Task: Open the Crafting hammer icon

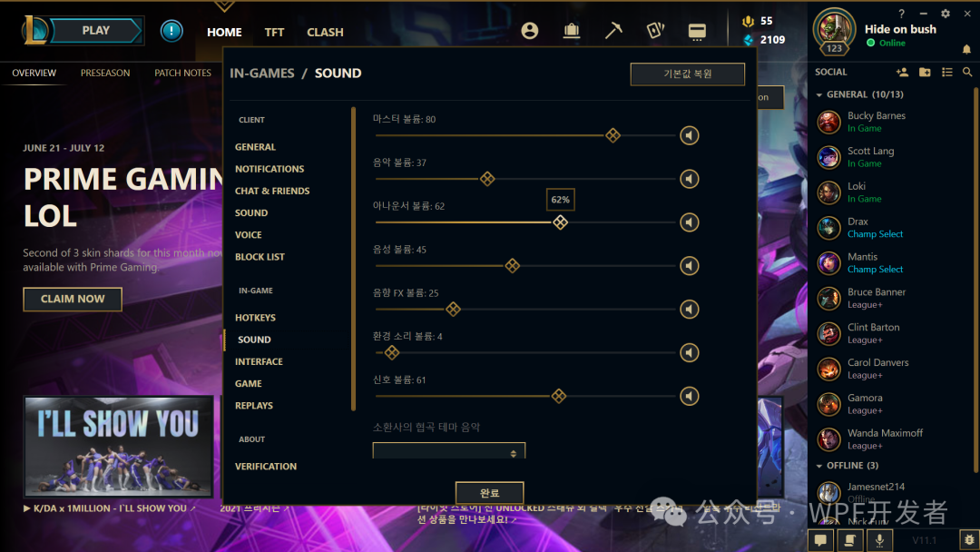Action: [613, 31]
